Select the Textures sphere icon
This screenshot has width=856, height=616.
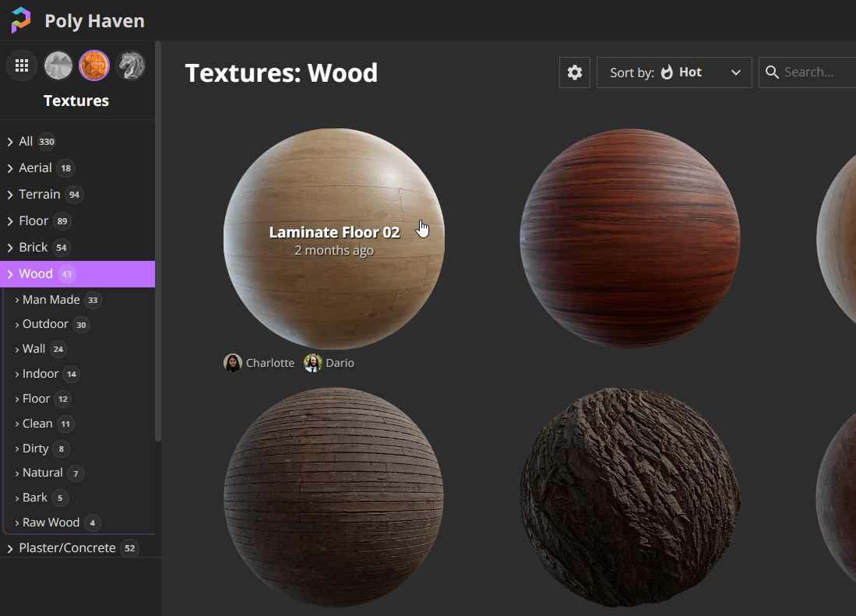[94, 66]
